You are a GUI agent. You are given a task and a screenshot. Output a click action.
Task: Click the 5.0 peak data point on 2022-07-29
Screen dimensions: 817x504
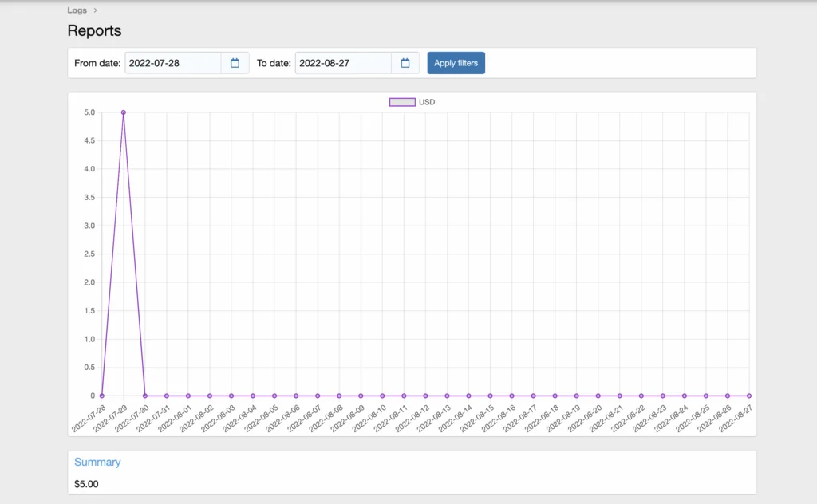124,112
